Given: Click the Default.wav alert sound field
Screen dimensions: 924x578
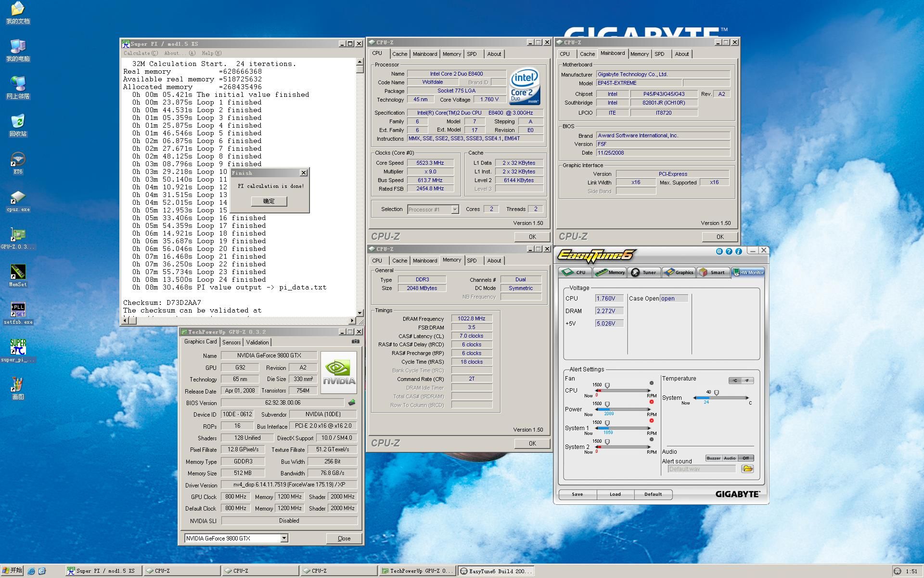Looking at the screenshot, I should click(x=702, y=469).
